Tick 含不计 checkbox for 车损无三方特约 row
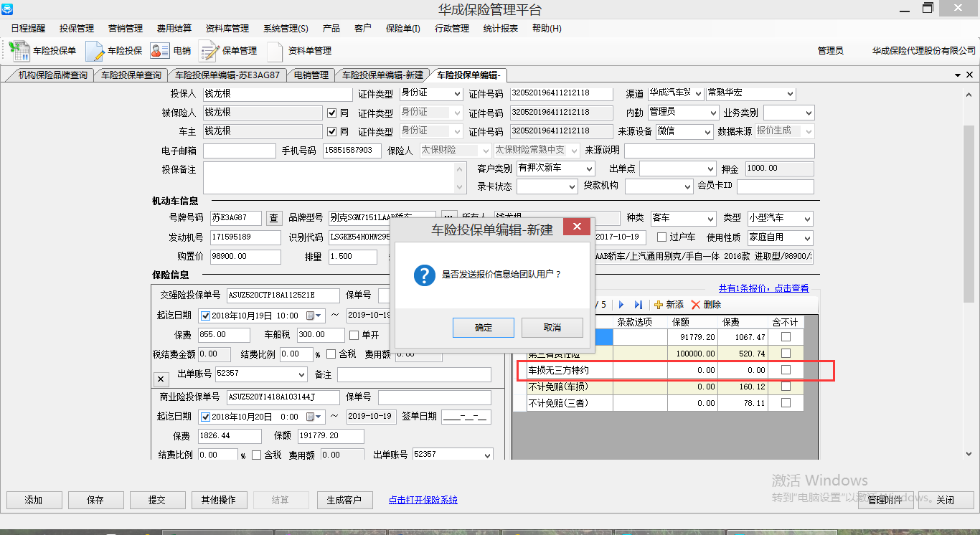980x535 pixels. 786,370
